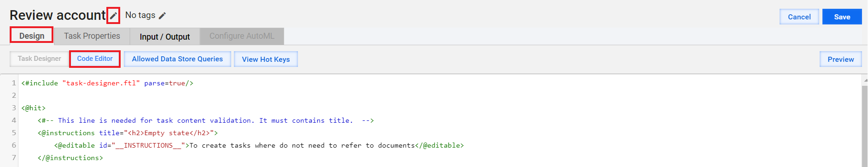This screenshot has width=868, height=167.
Task: Place cursor on the task-designer.ftl include line
Action: 107,83
